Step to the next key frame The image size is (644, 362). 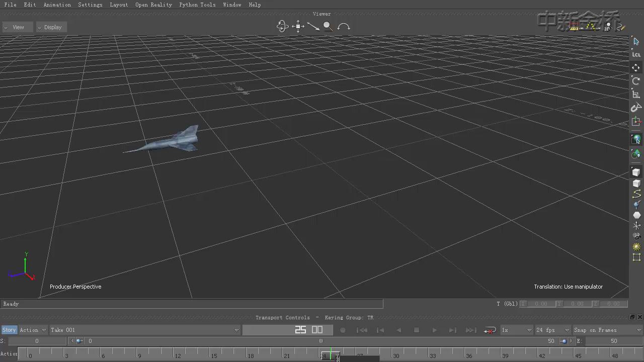(452, 330)
